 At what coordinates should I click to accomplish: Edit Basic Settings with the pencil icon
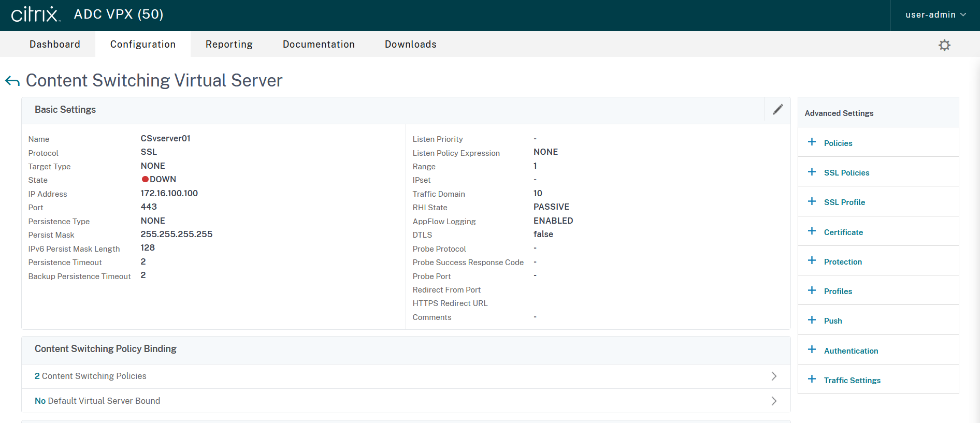[777, 109]
